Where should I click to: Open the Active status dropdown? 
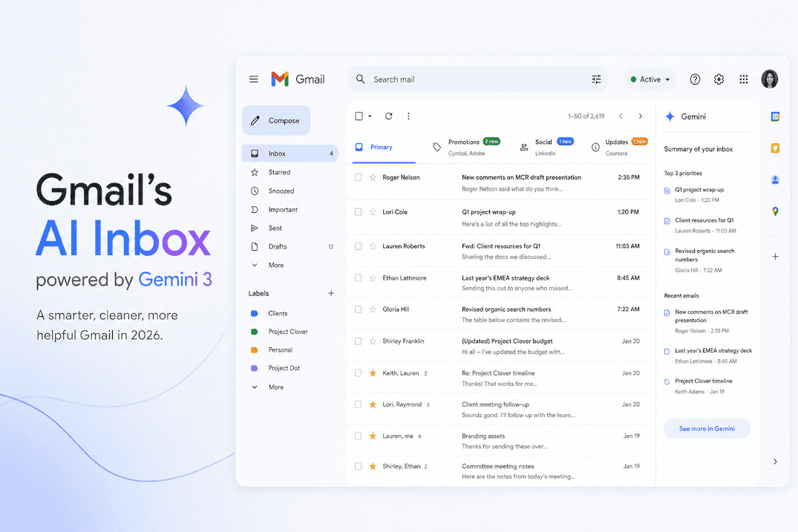click(650, 79)
